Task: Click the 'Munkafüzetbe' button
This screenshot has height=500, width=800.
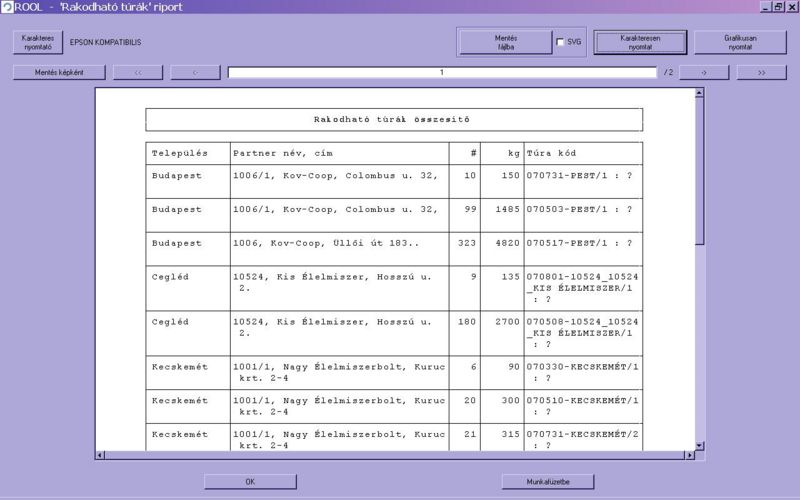Action: tap(548, 482)
